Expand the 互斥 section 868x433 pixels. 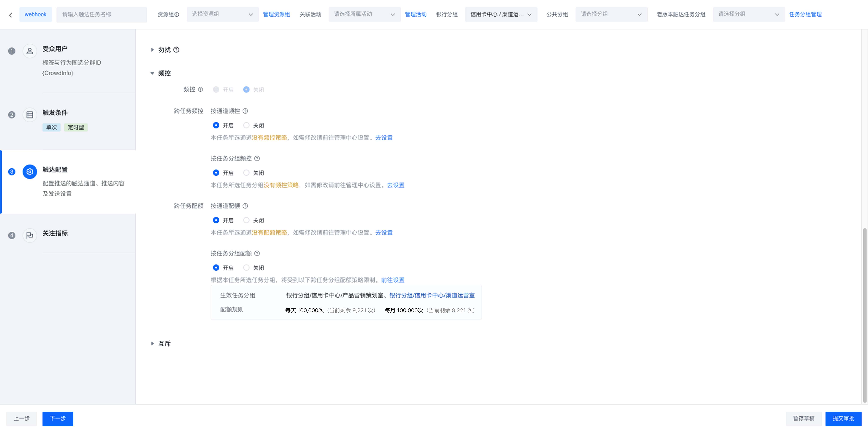[x=152, y=344]
